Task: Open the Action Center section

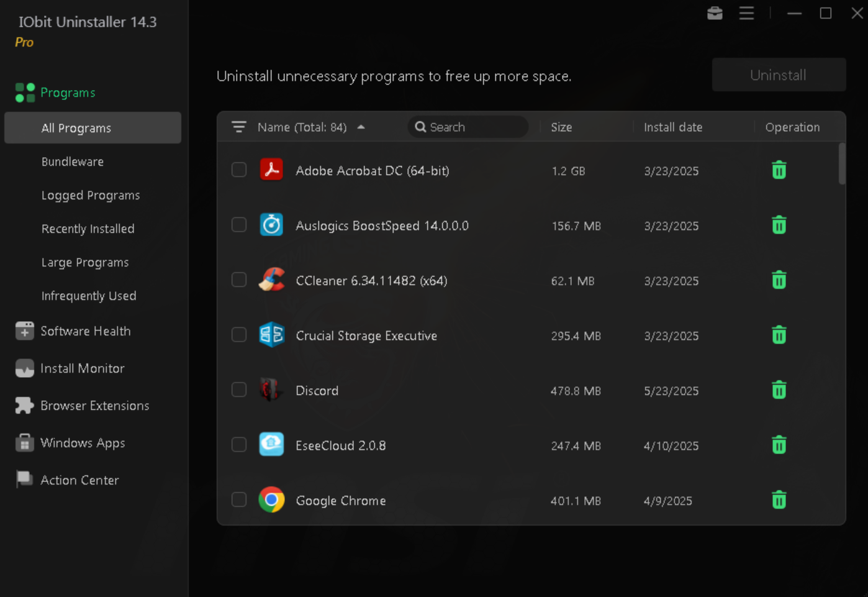Action: [79, 480]
